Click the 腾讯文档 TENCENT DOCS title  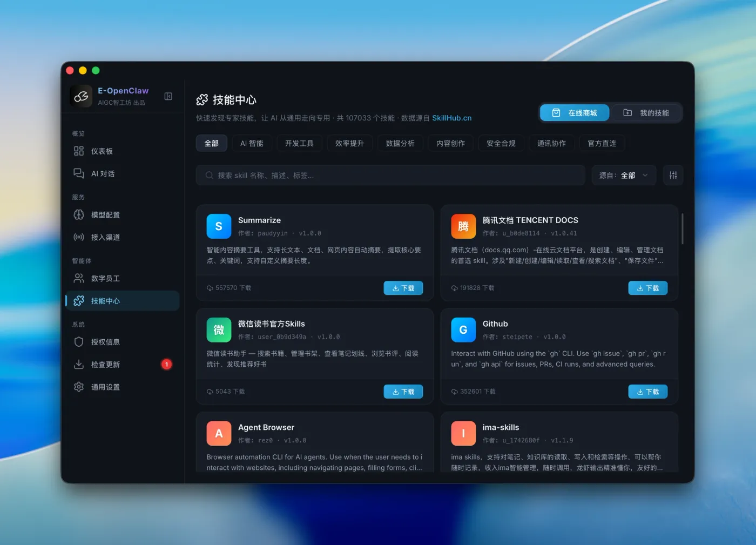point(530,220)
